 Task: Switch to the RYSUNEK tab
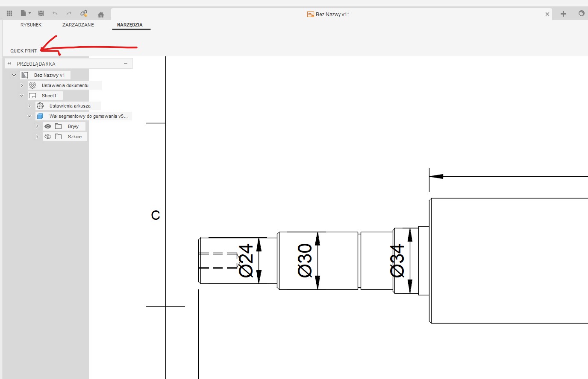pyautogui.click(x=31, y=25)
